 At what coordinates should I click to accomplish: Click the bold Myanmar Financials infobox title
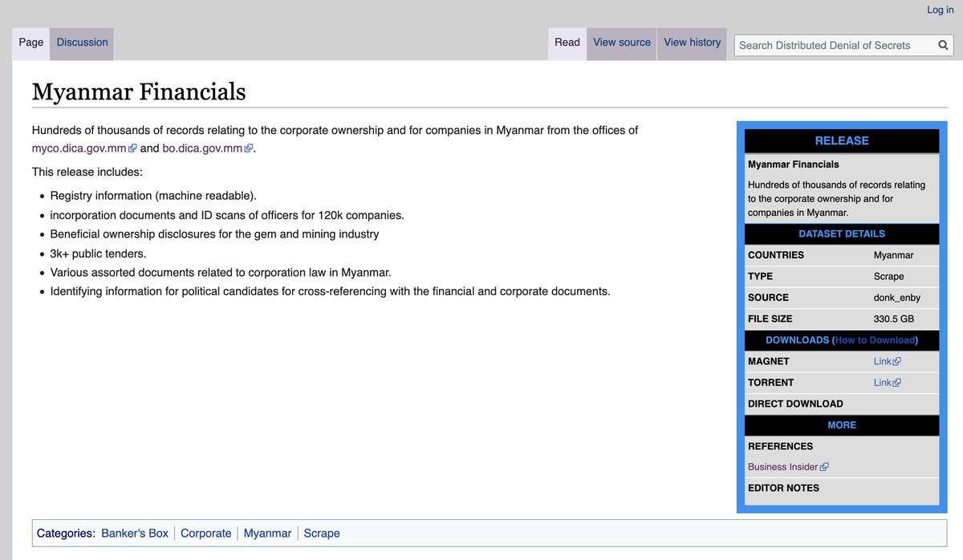(793, 164)
